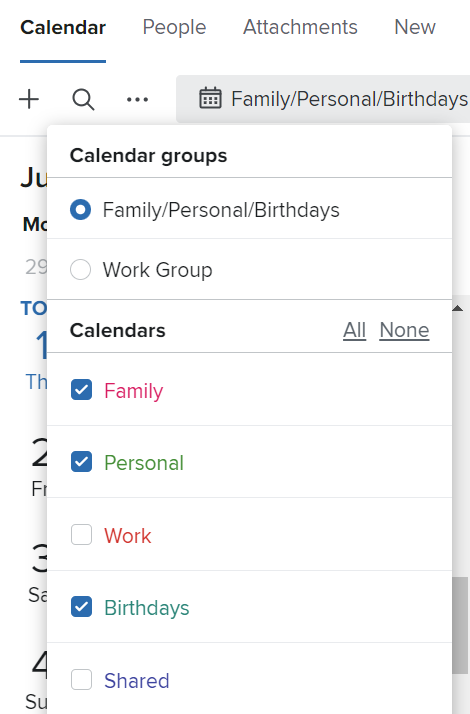This screenshot has width=470, height=714.
Task: Collapse the Family/Personal/Birthdays calendar dropdown
Action: 323,99
